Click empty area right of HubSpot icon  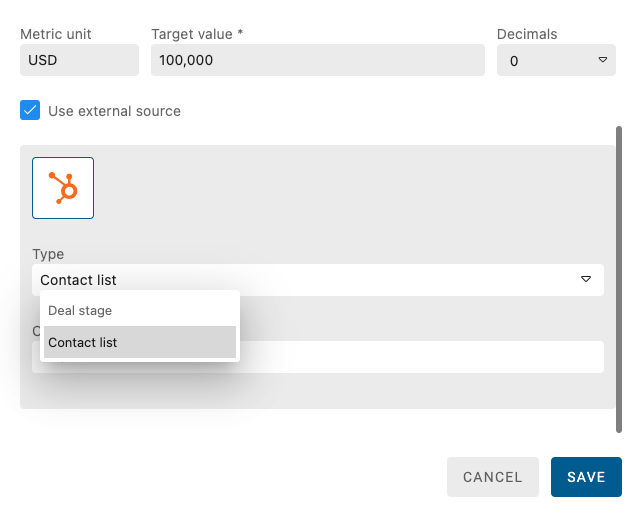tap(350, 188)
